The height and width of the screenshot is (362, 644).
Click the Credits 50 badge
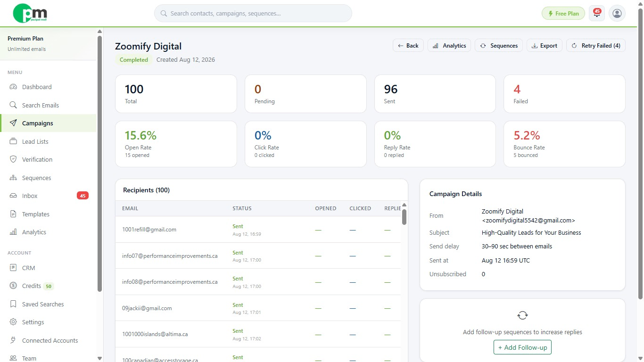click(48, 286)
